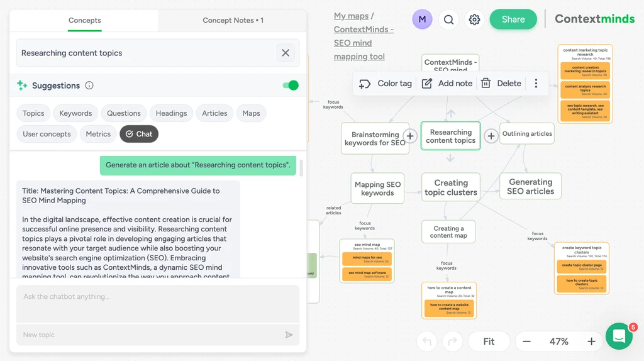644x361 pixels.
Task: Open the support chat bubble icon
Action: [x=619, y=336]
